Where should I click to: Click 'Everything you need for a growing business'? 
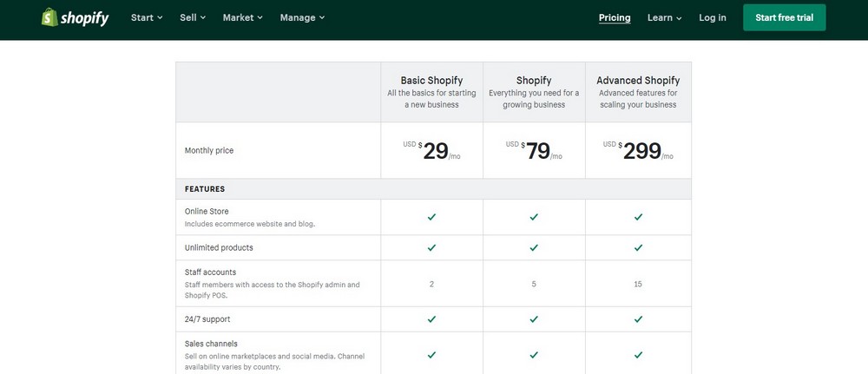(534, 99)
